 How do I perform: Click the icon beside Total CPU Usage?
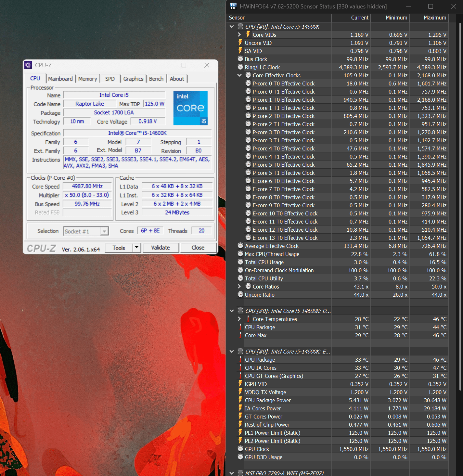(240, 262)
